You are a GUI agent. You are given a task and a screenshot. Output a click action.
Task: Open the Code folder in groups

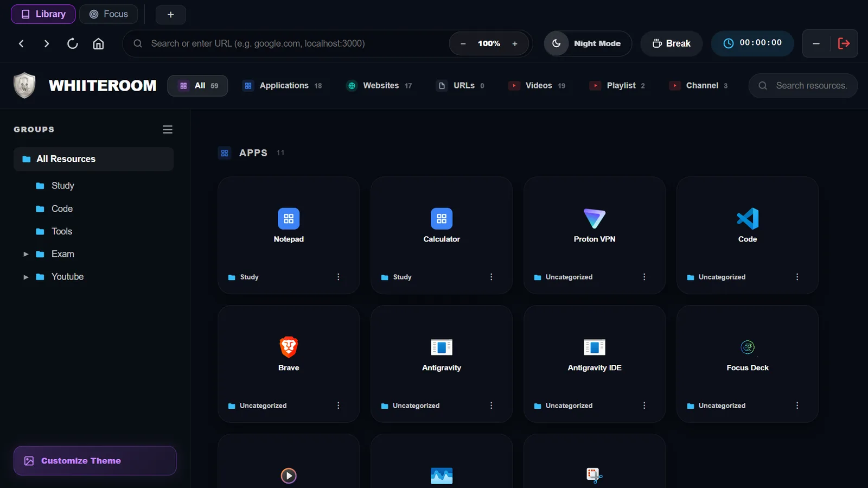tap(62, 209)
